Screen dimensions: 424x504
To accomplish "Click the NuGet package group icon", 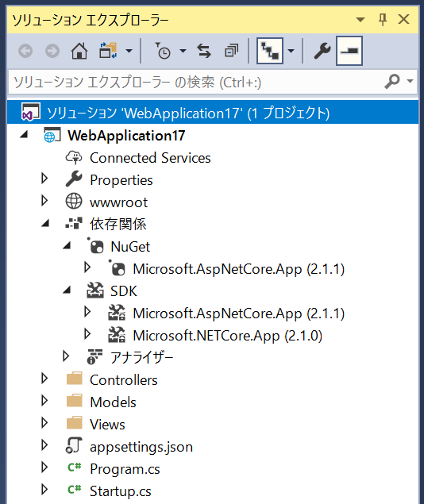I will (x=96, y=246).
